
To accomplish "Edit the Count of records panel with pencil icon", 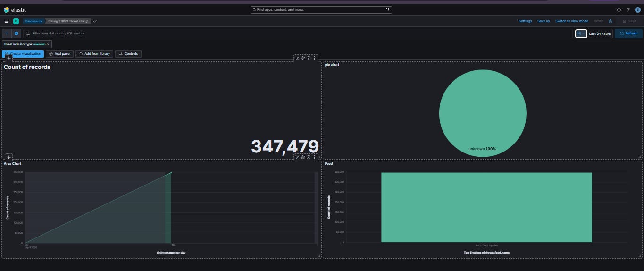I will tap(297, 58).
